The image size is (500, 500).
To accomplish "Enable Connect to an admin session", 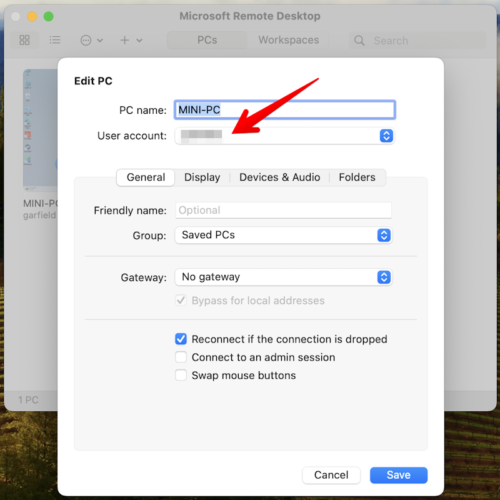I will [181, 357].
